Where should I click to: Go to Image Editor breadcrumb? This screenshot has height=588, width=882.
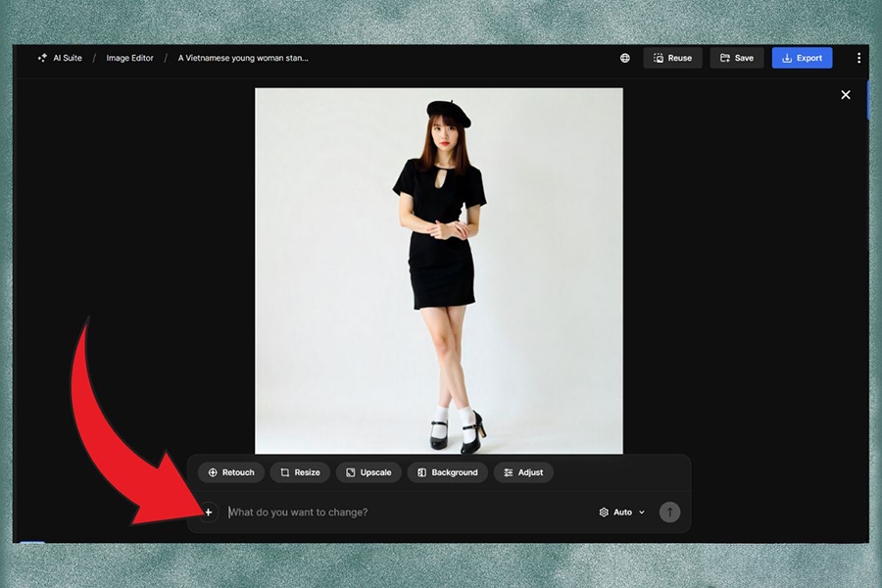tap(129, 58)
